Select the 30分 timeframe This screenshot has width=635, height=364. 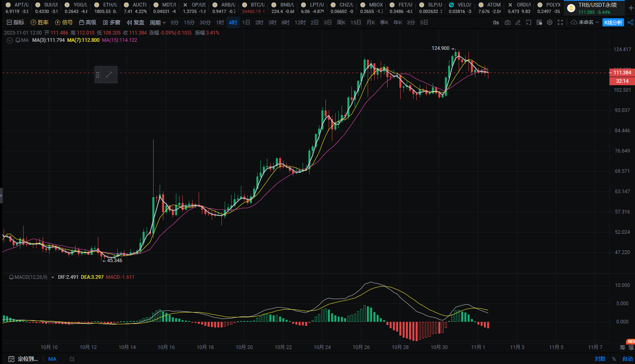205,22
